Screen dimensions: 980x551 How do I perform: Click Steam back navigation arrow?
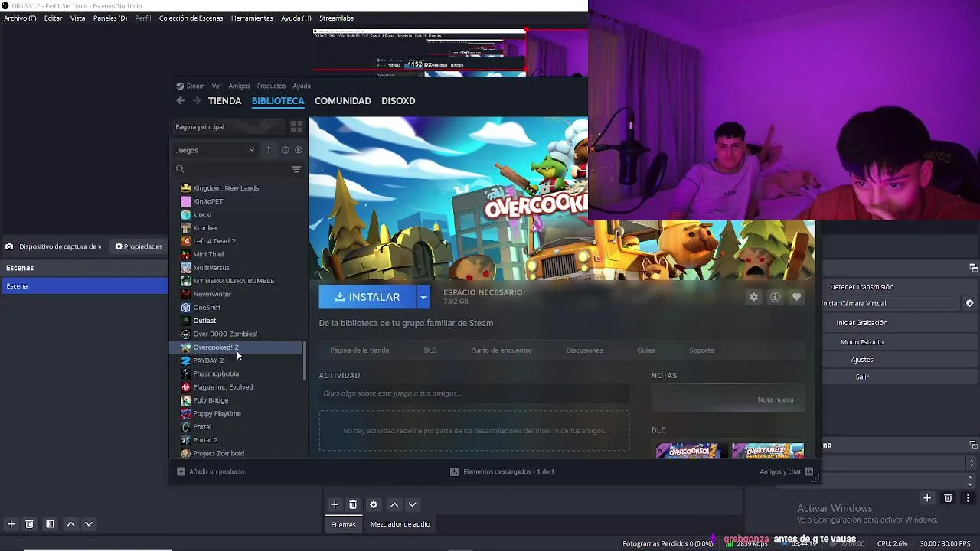(x=181, y=100)
